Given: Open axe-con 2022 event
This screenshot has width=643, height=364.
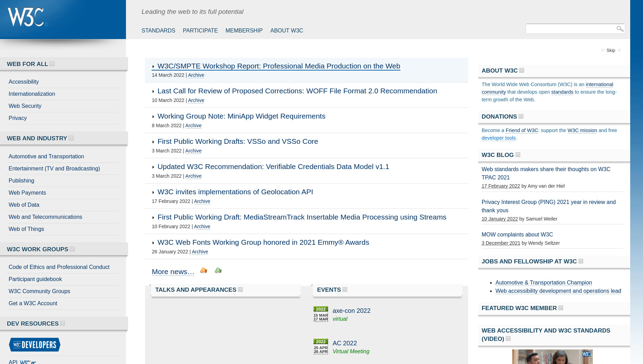Looking at the screenshot, I should tap(352, 311).
